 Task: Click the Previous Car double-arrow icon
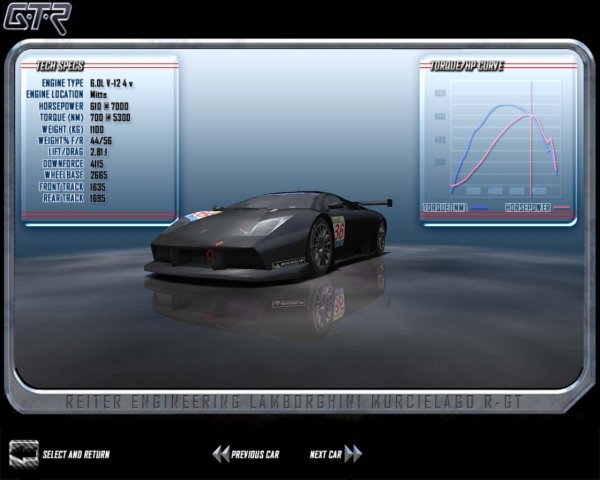coord(220,454)
